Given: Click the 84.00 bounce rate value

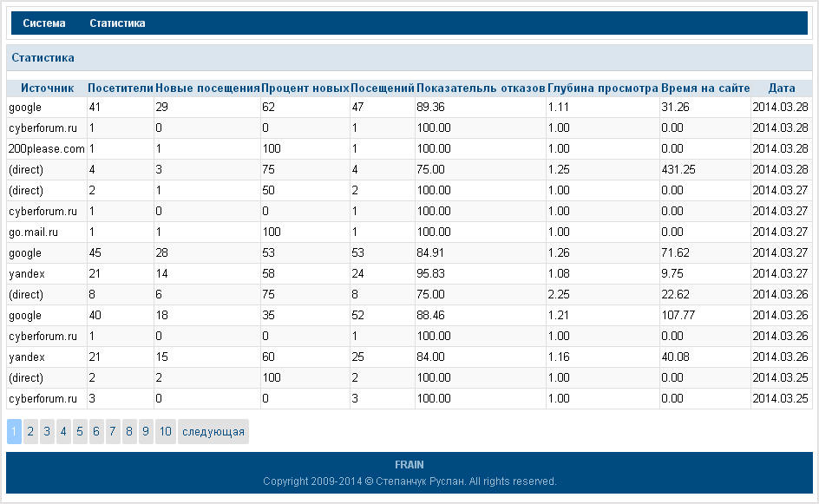Looking at the screenshot, I should click(430, 357).
